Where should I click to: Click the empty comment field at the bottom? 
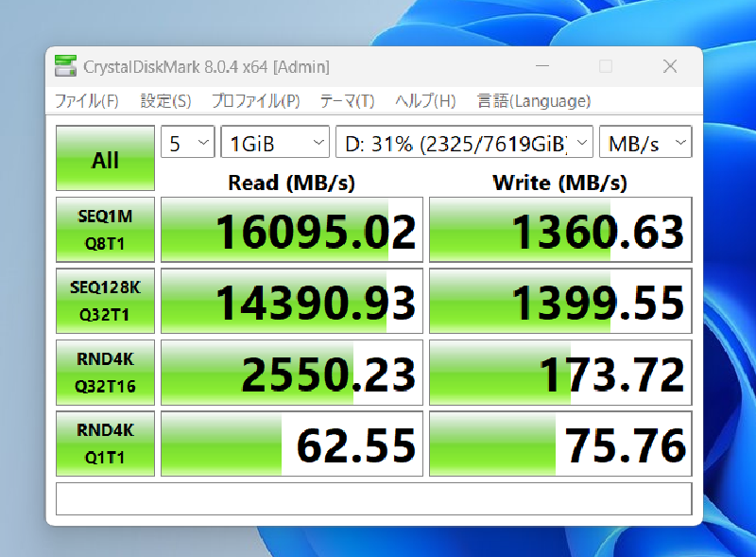pos(373,498)
